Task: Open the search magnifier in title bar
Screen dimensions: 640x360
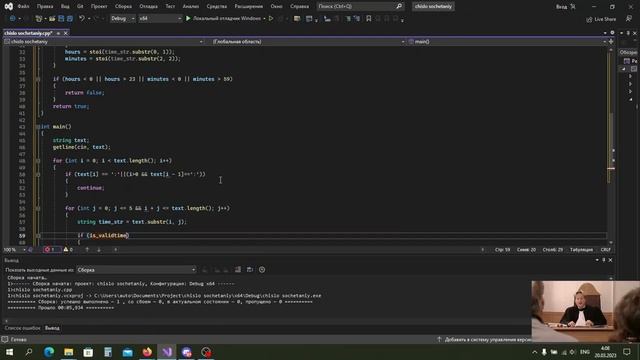Action: (399, 6)
